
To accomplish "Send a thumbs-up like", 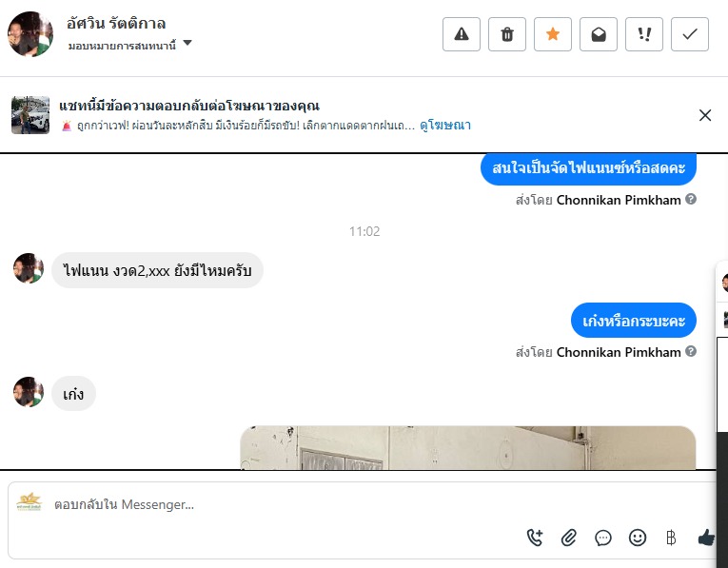I will pyautogui.click(x=706, y=538).
